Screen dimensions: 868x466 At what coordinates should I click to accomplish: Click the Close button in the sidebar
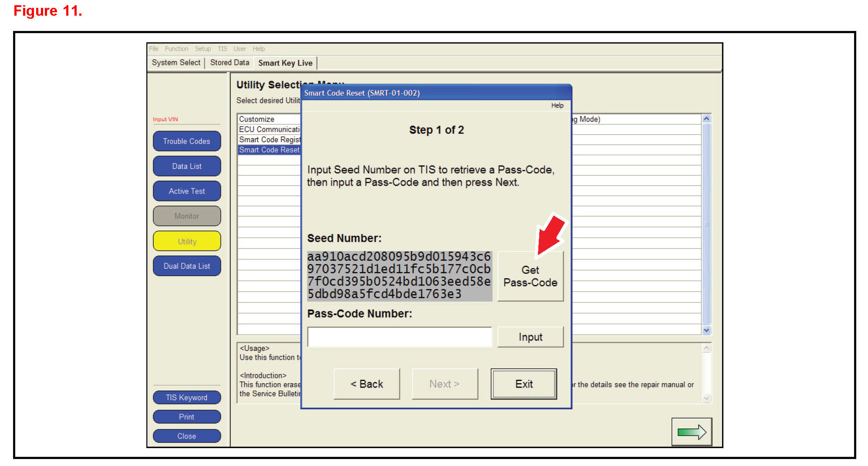(187, 436)
